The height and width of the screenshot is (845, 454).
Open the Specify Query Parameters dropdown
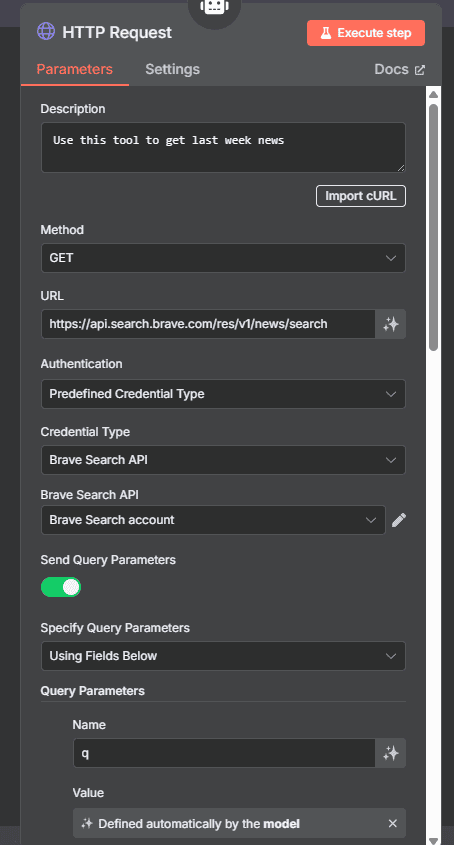pos(223,656)
